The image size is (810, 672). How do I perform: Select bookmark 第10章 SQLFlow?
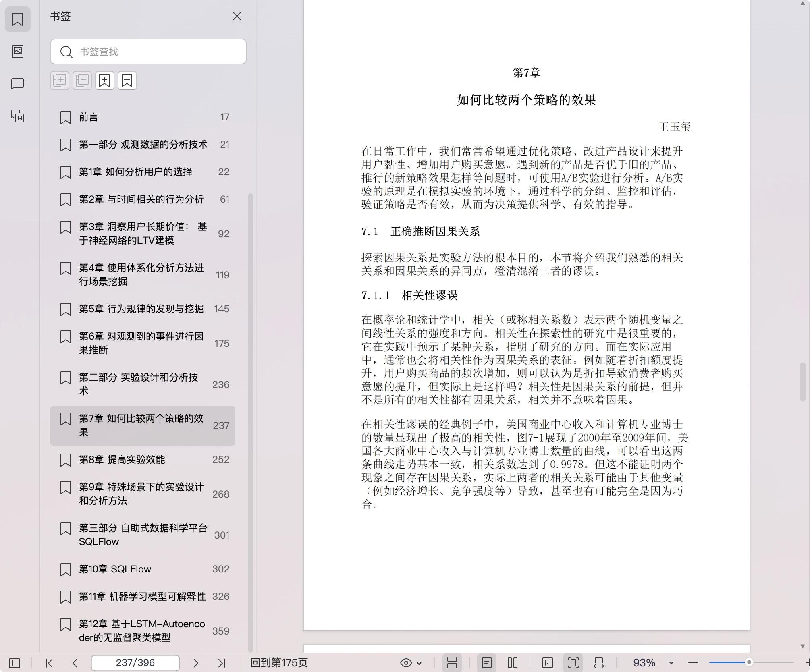point(143,569)
